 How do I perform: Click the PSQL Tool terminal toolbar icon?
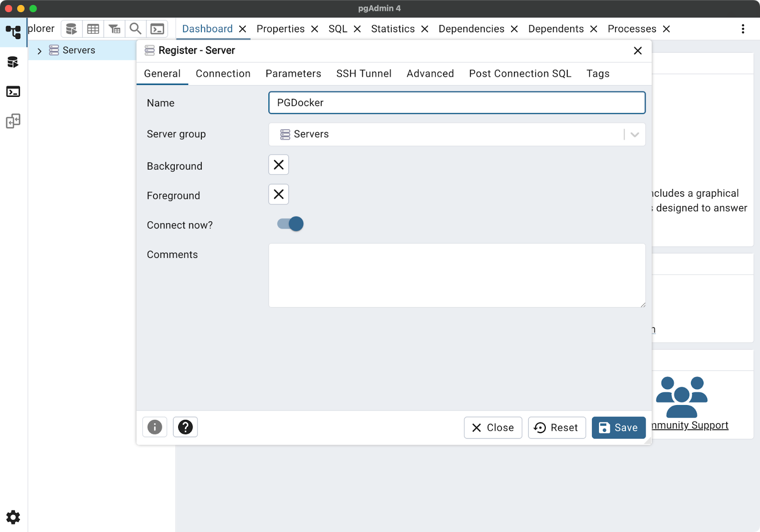click(x=157, y=29)
